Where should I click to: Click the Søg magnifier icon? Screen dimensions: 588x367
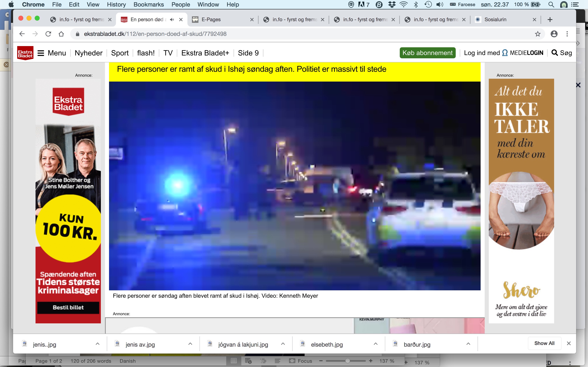pos(555,53)
